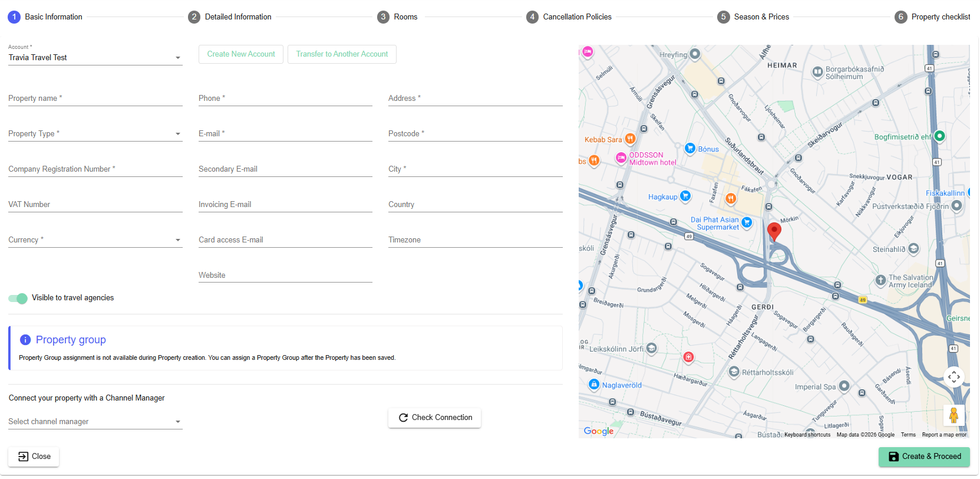Click the Bónus store map marker
Viewport: 980px width, 479px height.
point(689,148)
